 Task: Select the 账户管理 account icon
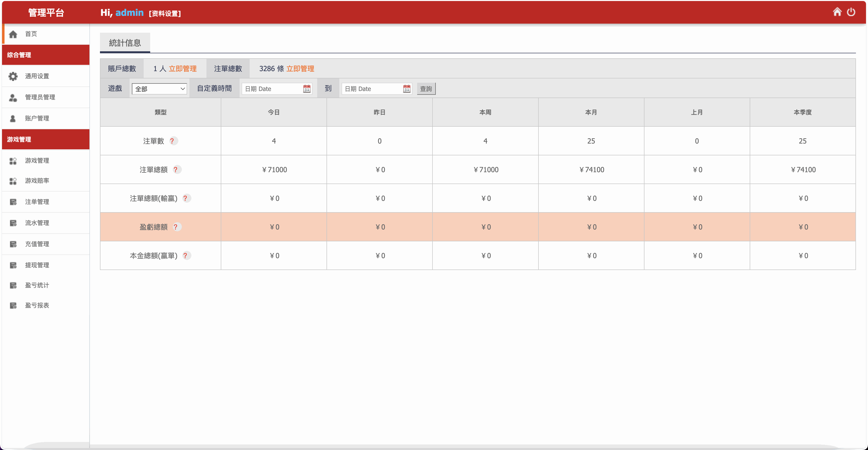point(13,118)
